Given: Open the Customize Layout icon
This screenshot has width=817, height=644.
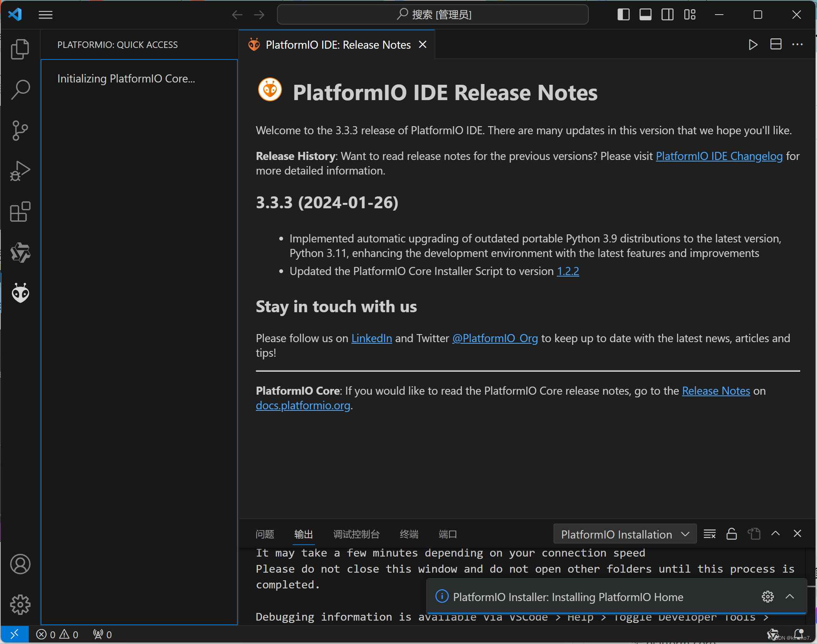Looking at the screenshot, I should (x=690, y=15).
